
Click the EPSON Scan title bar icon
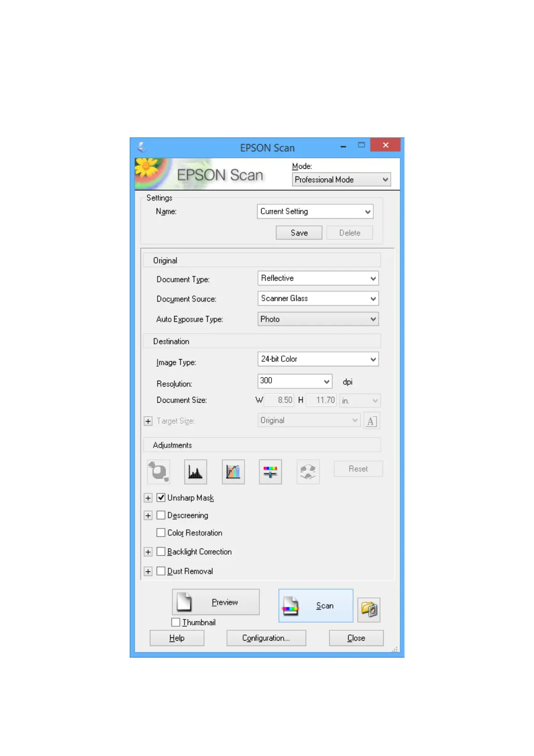(142, 147)
